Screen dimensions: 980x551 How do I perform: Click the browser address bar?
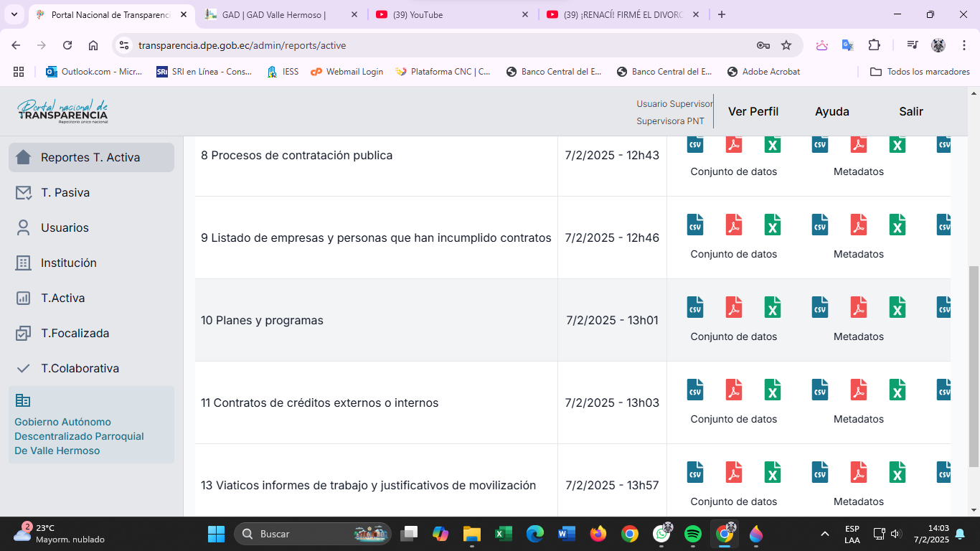[430, 45]
